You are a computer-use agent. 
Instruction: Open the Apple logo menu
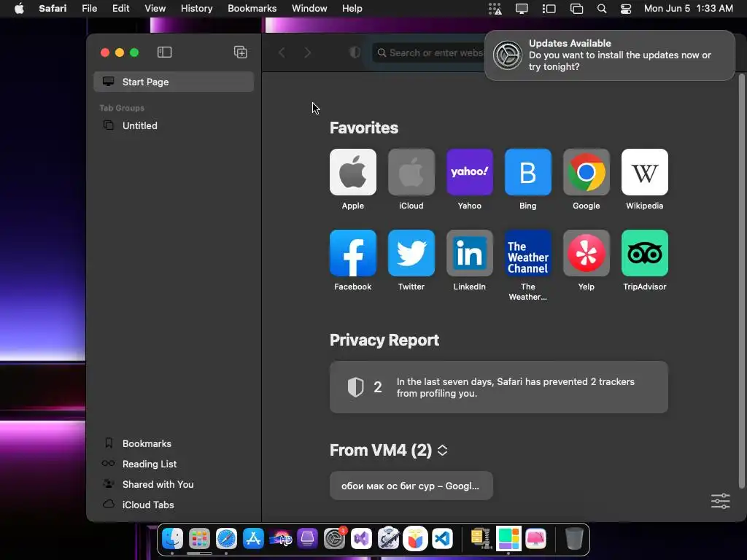point(19,9)
